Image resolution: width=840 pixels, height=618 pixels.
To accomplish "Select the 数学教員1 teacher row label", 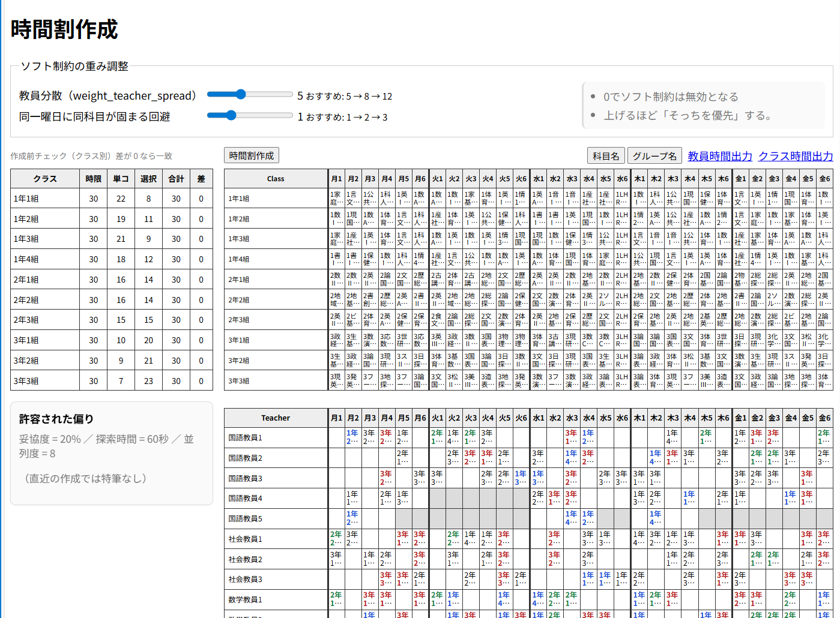I will 245,600.
